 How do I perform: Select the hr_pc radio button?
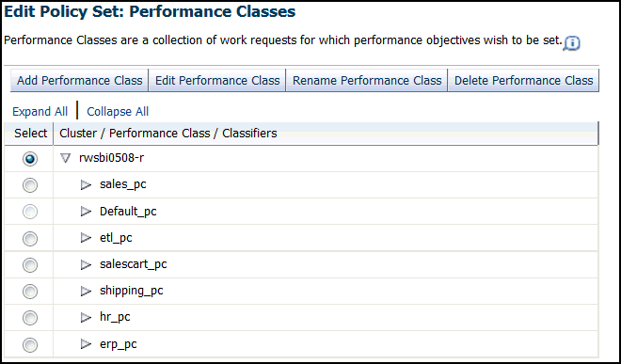(30, 318)
